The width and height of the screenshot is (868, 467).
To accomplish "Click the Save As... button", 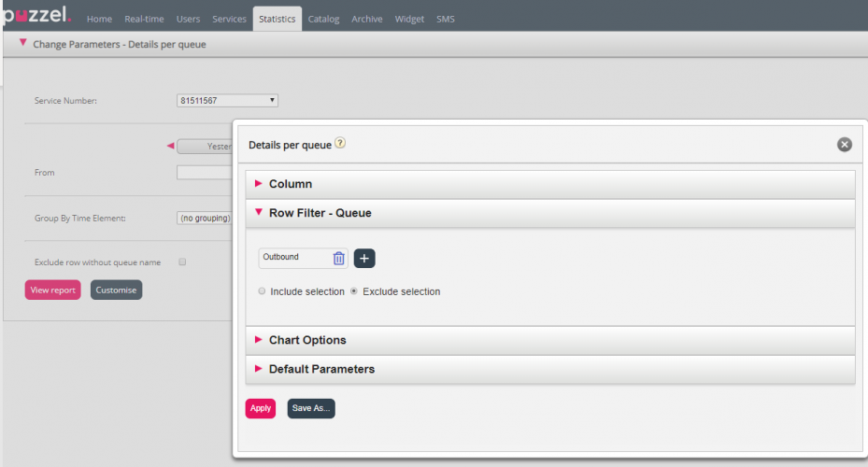I will [x=310, y=408].
